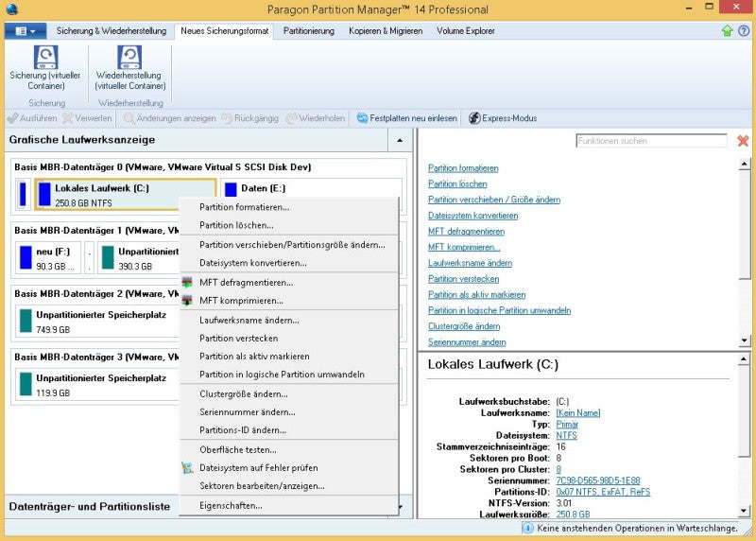Collapse Grafische Laufwerksanzeige panel
The image size is (756, 541).
coord(400,140)
